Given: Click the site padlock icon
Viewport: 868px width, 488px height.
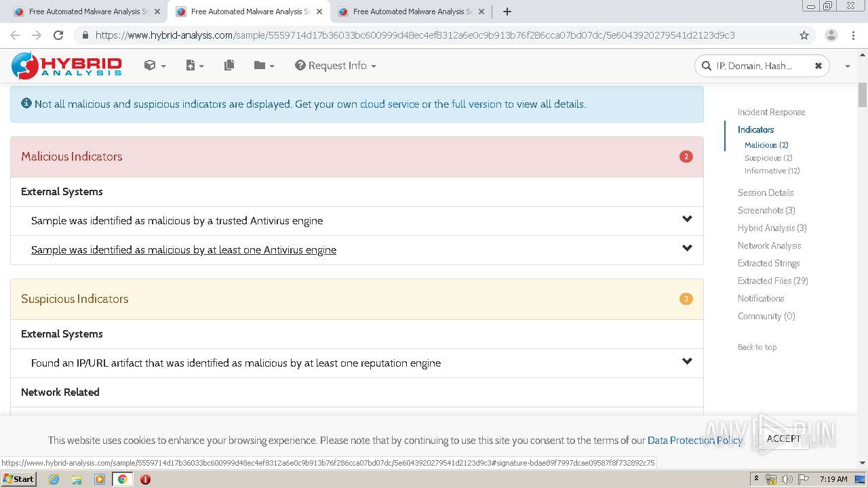Looking at the screenshot, I should click(x=85, y=35).
